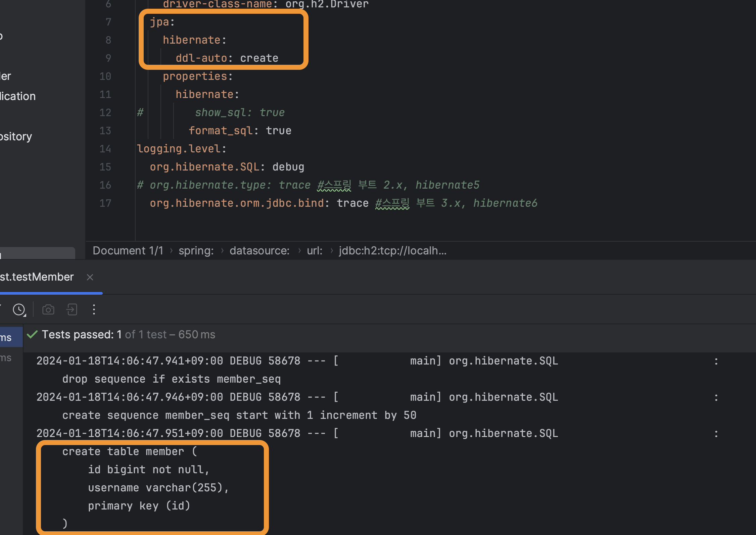Click 'lication' item in project sidebar
Screen dimensions: 756x535
[x=18, y=96]
